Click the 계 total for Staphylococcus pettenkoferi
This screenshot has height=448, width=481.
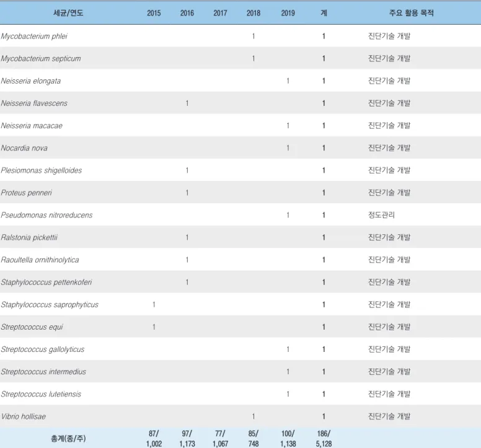coord(324,283)
